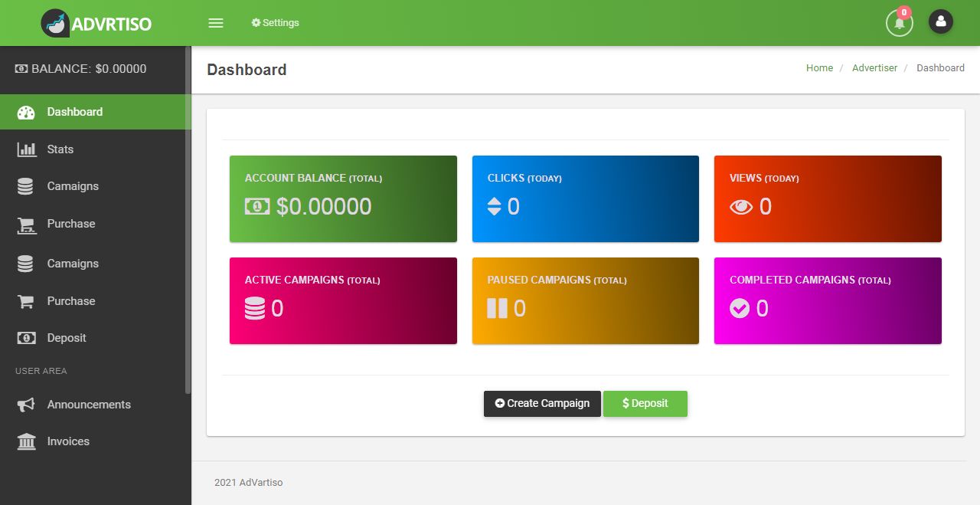Open the user profile avatar menu

(941, 21)
